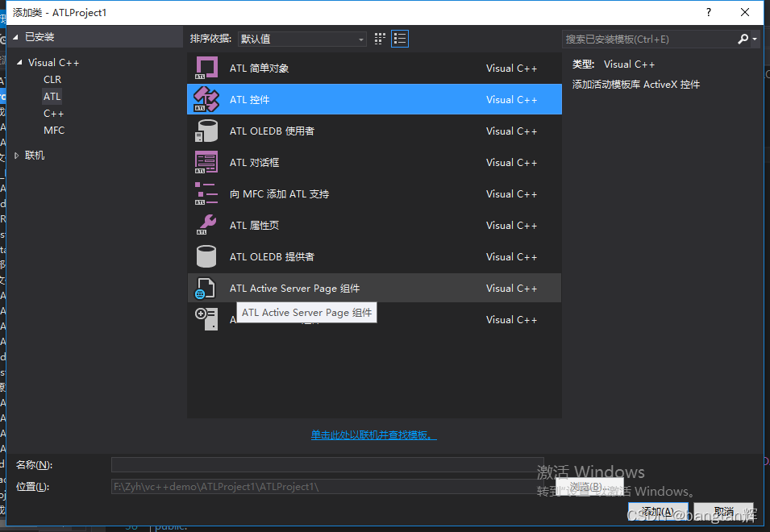Image resolution: width=770 pixels, height=532 pixels.
Task: Click the ATL 对话框 template icon
Action: (205, 162)
